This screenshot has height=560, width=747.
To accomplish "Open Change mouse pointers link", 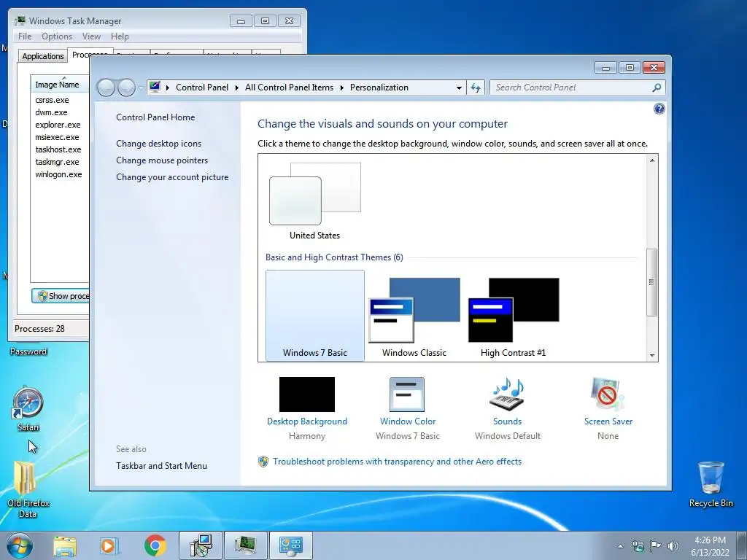I will coord(162,160).
